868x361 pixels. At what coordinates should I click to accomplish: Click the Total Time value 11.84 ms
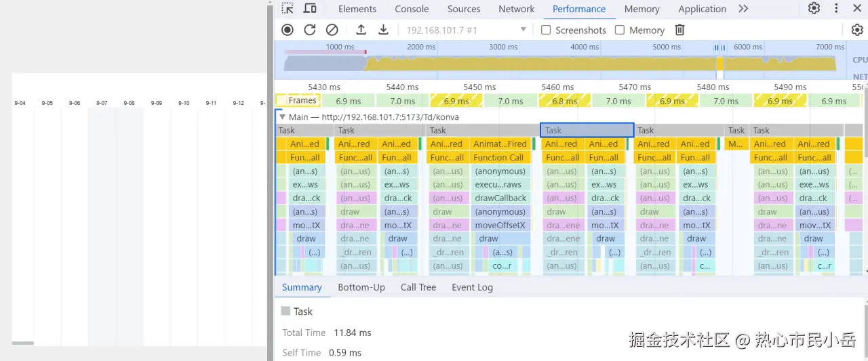point(353,333)
